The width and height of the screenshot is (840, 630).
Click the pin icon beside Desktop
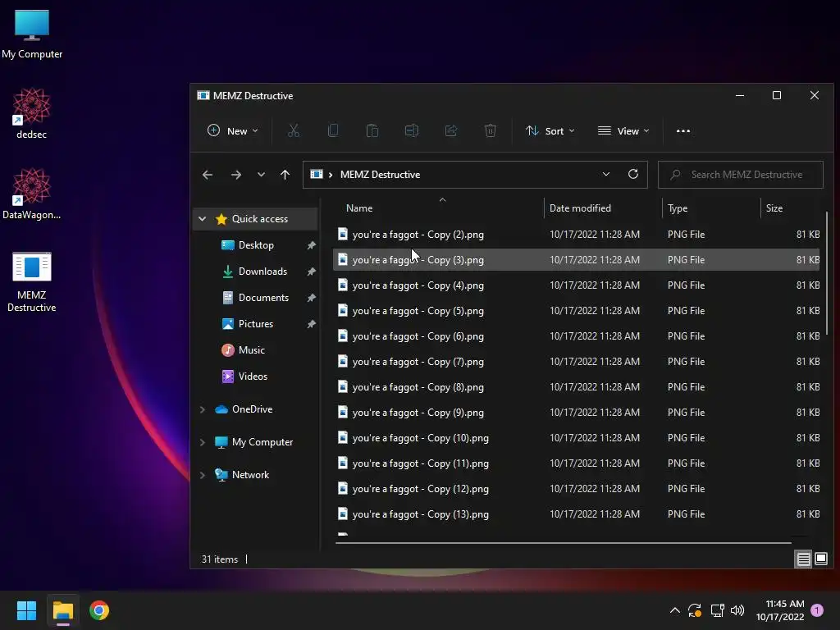click(x=311, y=245)
